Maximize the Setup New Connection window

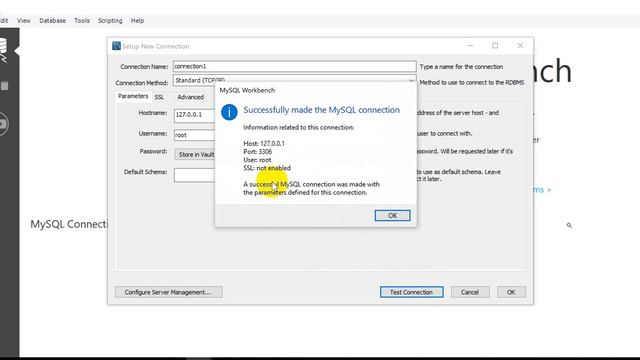click(495, 46)
